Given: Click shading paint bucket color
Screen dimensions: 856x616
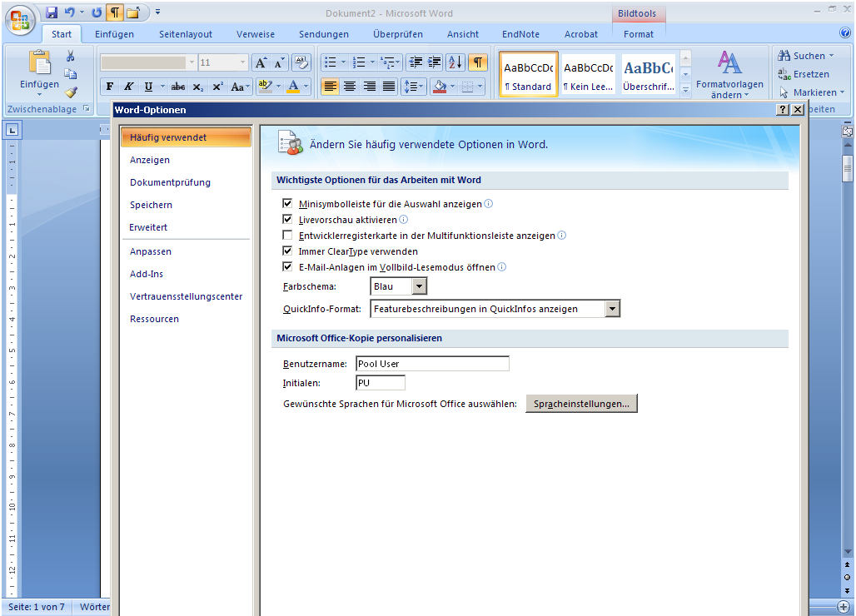Looking at the screenshot, I should click(x=440, y=87).
